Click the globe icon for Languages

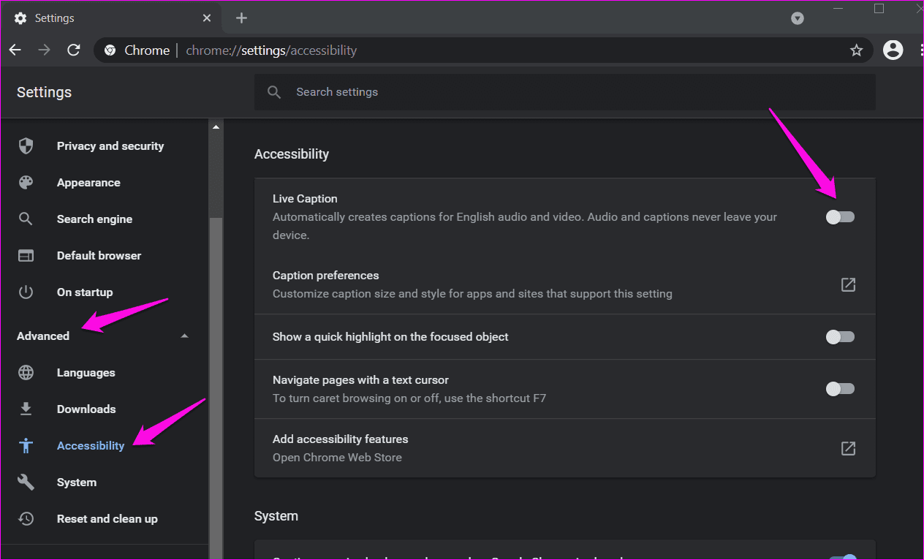[x=26, y=373]
